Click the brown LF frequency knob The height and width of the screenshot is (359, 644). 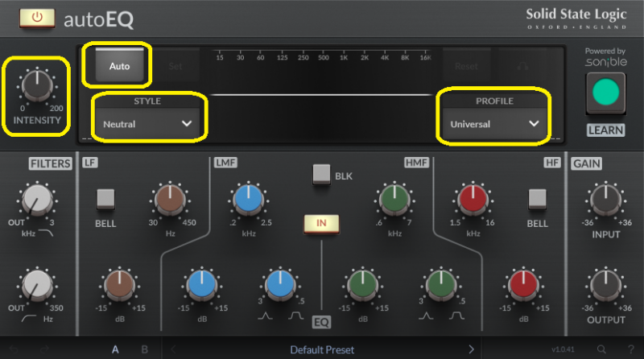coord(170,200)
